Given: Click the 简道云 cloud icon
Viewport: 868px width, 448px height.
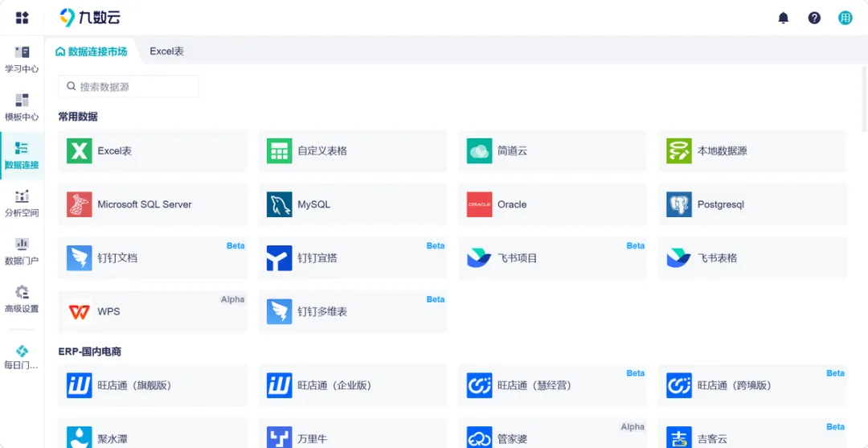Looking at the screenshot, I should click(479, 150).
